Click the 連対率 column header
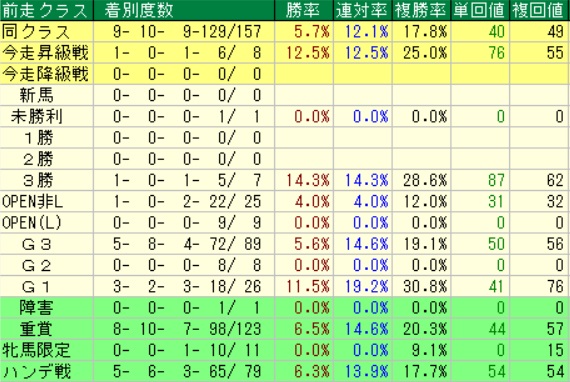Viewport: 570px width, 382px height. (363, 10)
